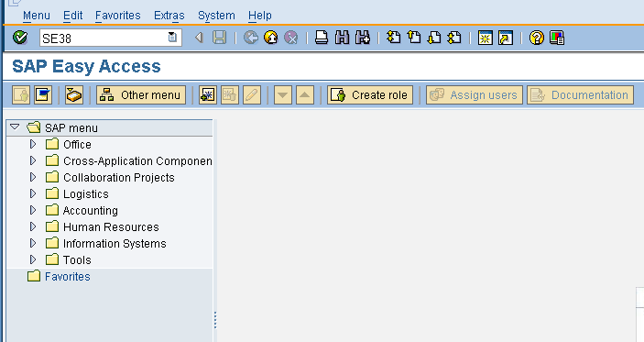The image size is (644, 342).
Task: Expand the Cross-Application Components node
Action: (x=33, y=160)
